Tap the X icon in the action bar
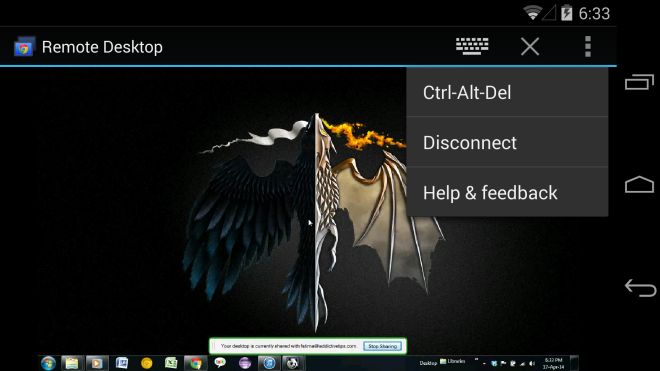Image resolution: width=660 pixels, height=371 pixels. [x=530, y=46]
